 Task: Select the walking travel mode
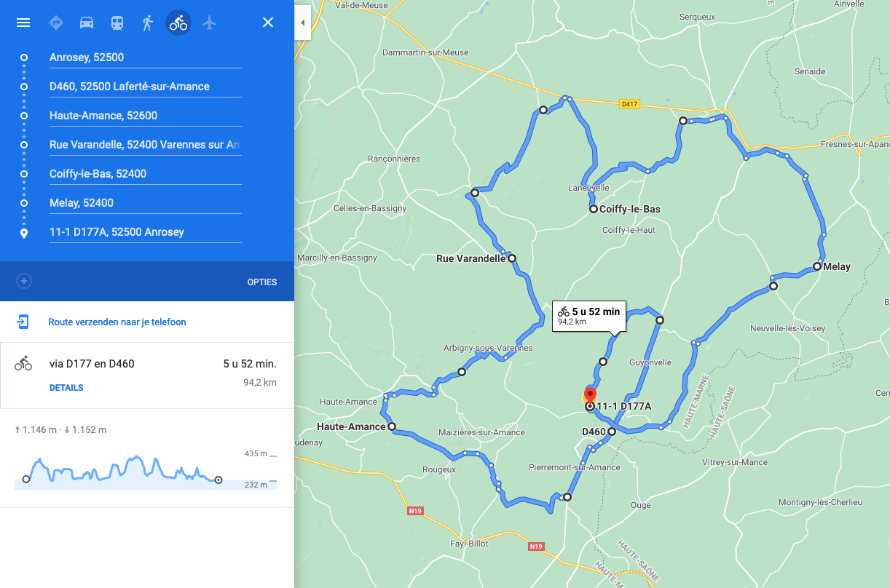[148, 23]
